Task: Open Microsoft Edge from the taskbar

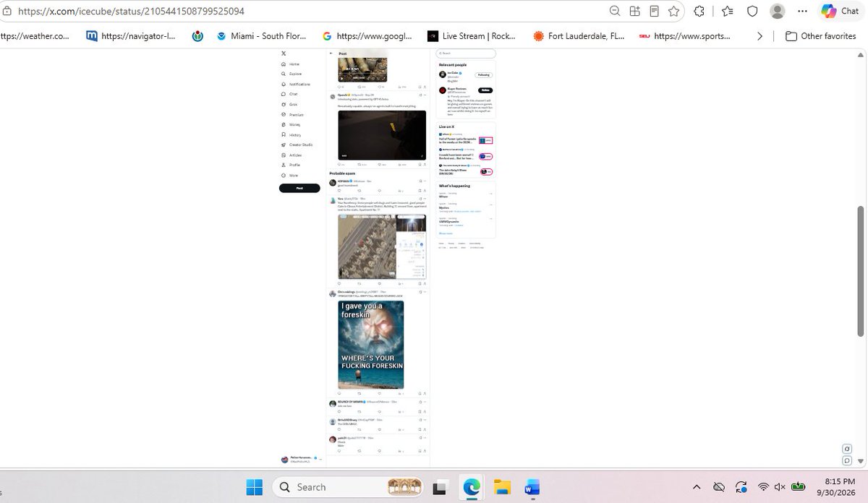Action: point(472,487)
